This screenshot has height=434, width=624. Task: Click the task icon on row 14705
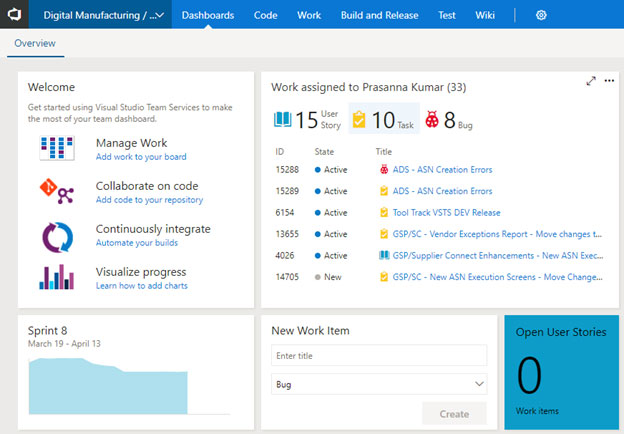[x=384, y=276]
